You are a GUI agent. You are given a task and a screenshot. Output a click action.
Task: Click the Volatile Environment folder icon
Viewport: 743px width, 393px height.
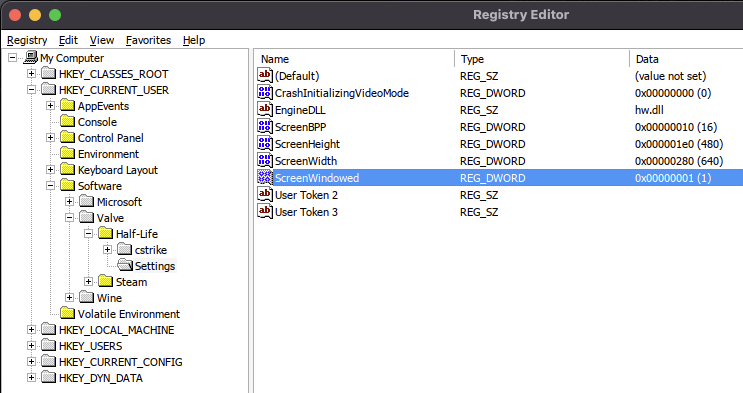pyautogui.click(x=68, y=313)
